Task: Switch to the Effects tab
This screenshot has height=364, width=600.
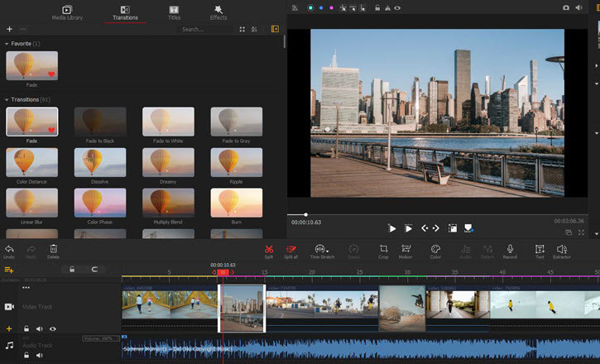Action: tap(218, 12)
